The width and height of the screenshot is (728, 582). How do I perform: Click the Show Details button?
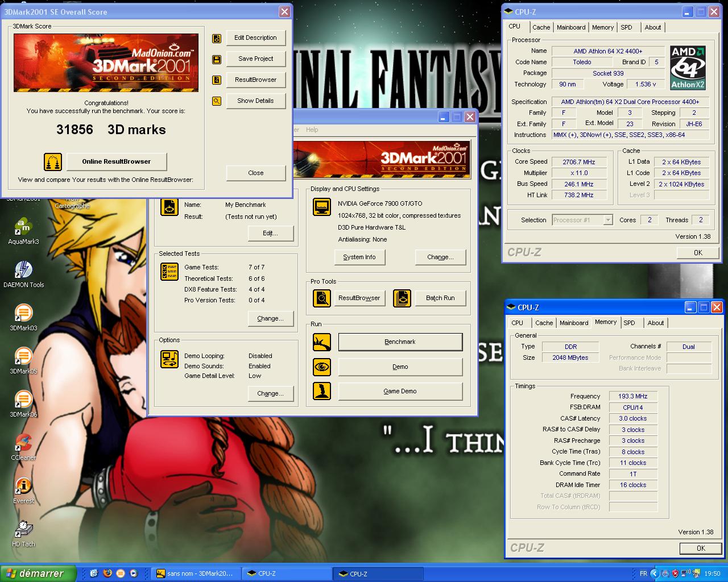coord(256,101)
